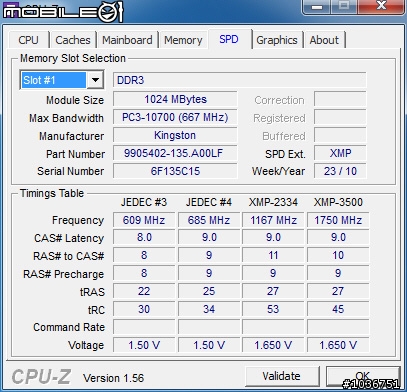Select the 609 MHz frequency cell
The width and height of the screenshot is (407, 392).
pyautogui.click(x=144, y=220)
